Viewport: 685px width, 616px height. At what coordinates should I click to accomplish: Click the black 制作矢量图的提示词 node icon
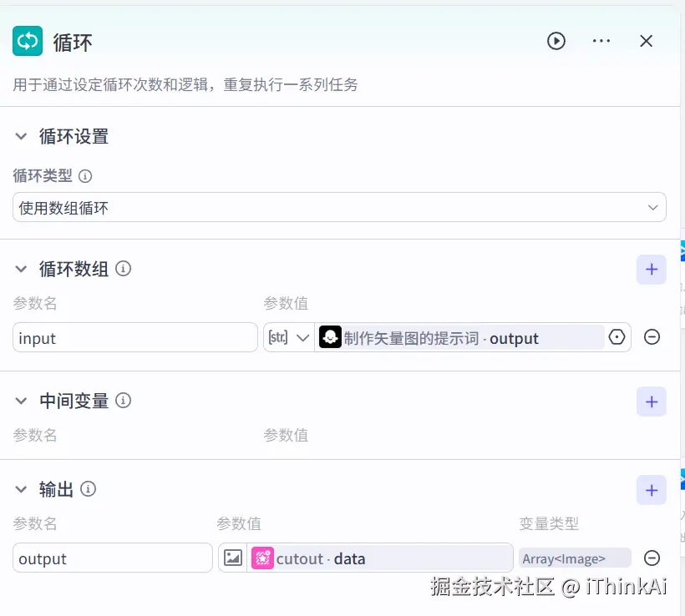[x=330, y=337]
